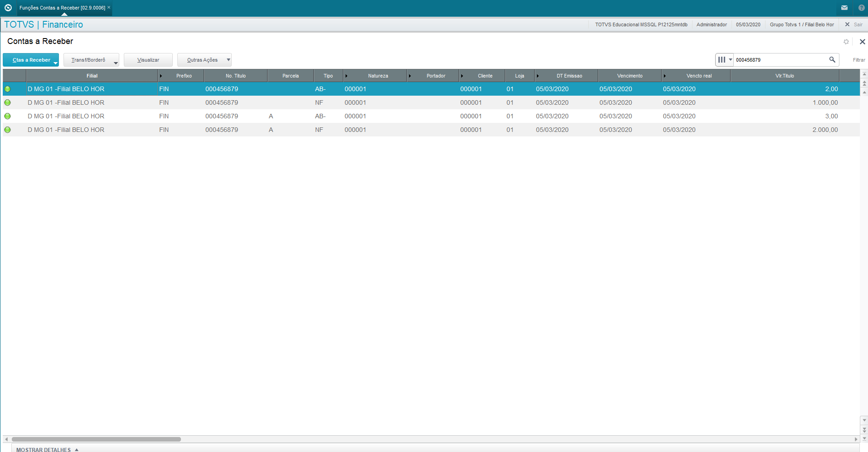Click the horizontal scrollbar right arrow

856,439
